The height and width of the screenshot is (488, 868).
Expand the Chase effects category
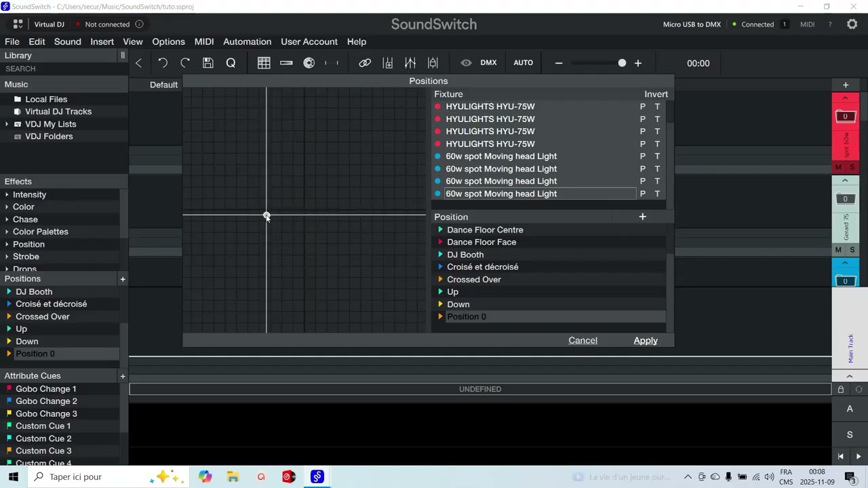pos(7,220)
